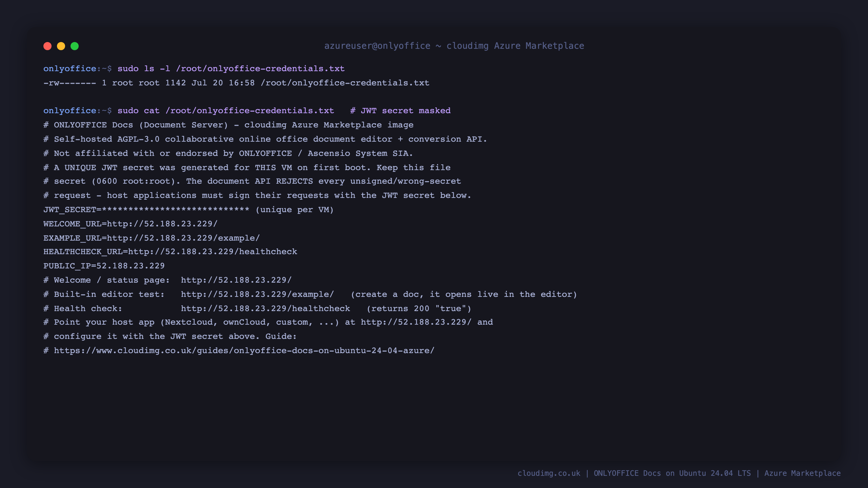Click the PUBLIC_IP=52.188.23.229 line

coord(104,266)
